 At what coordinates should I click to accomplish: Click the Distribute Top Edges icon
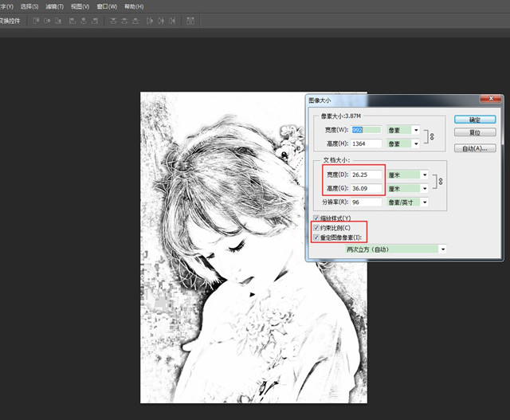coord(114,22)
